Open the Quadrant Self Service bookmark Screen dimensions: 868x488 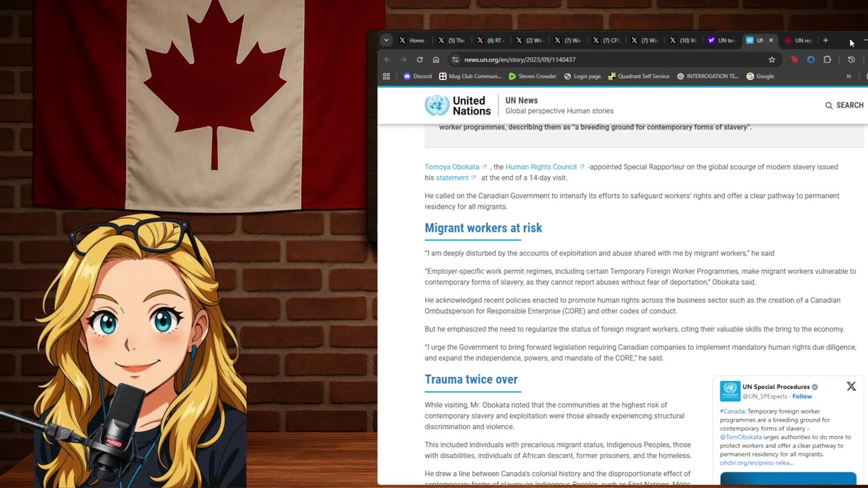tap(639, 77)
